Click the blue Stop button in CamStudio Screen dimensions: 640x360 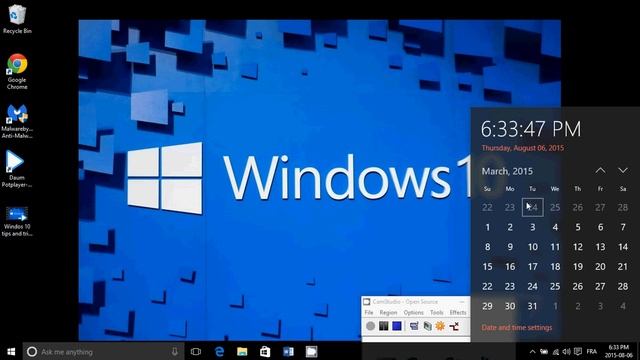[397, 326]
